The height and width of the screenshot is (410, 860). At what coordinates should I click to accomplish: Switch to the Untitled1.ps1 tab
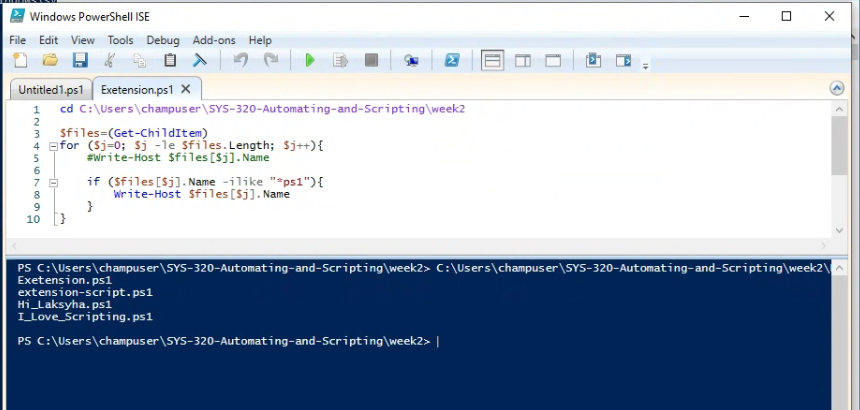pyautogui.click(x=50, y=89)
